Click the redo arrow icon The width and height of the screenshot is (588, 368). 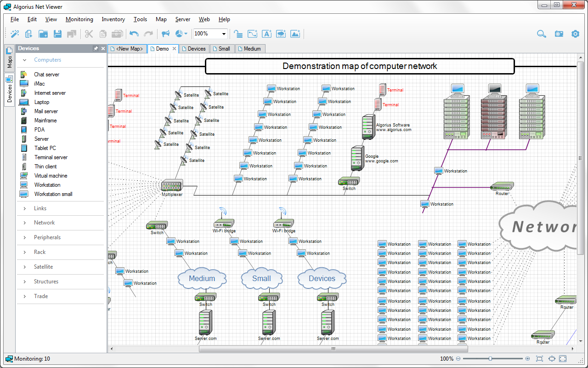(x=148, y=34)
